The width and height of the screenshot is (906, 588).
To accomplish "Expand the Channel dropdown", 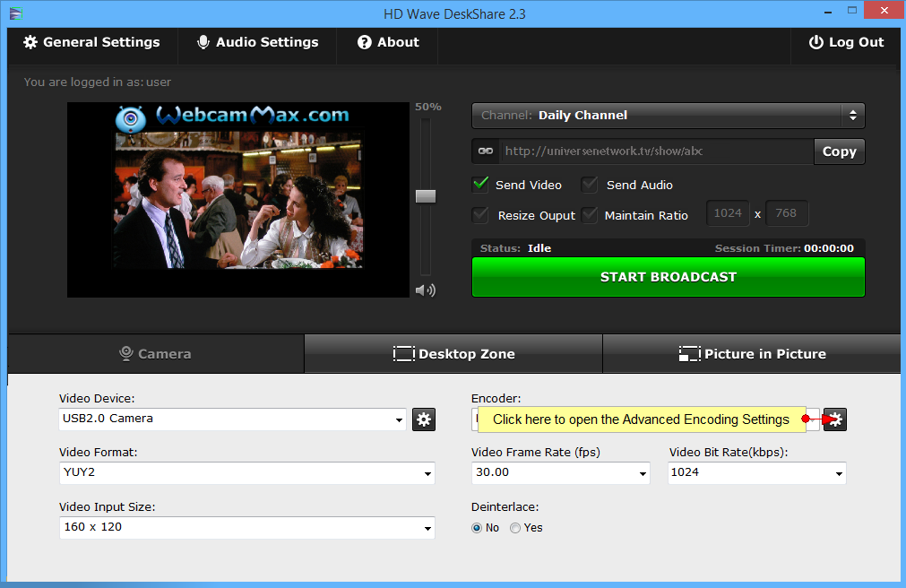I will 668,115.
